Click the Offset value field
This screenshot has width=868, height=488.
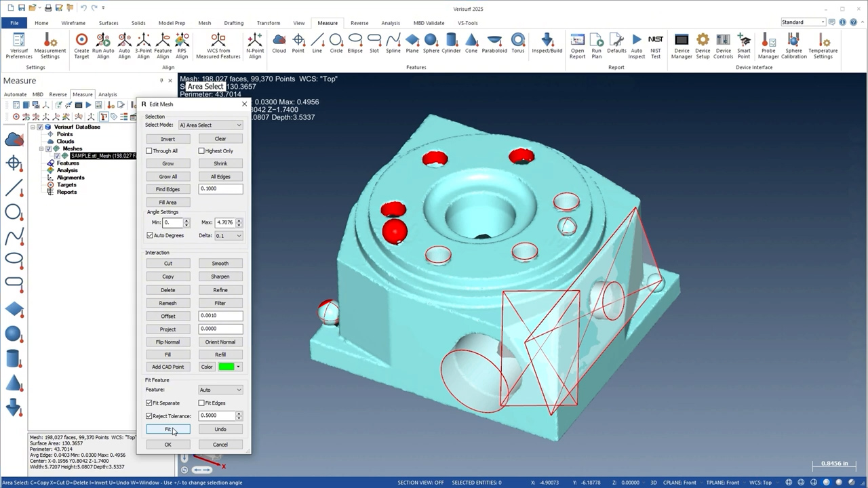220,315
